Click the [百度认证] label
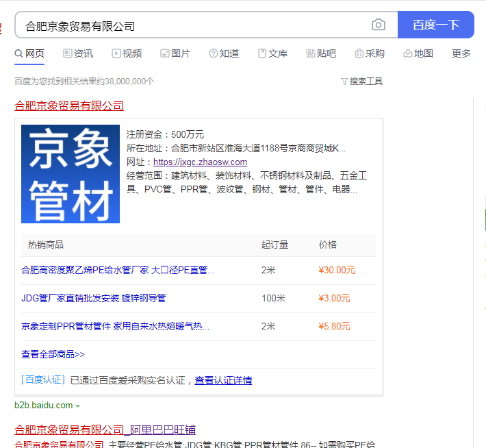The image size is (486, 448). tap(43, 379)
